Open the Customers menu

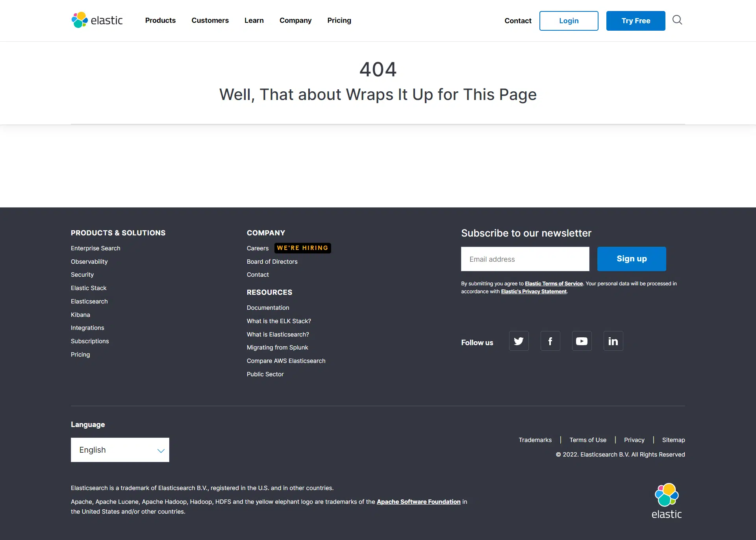click(x=210, y=20)
